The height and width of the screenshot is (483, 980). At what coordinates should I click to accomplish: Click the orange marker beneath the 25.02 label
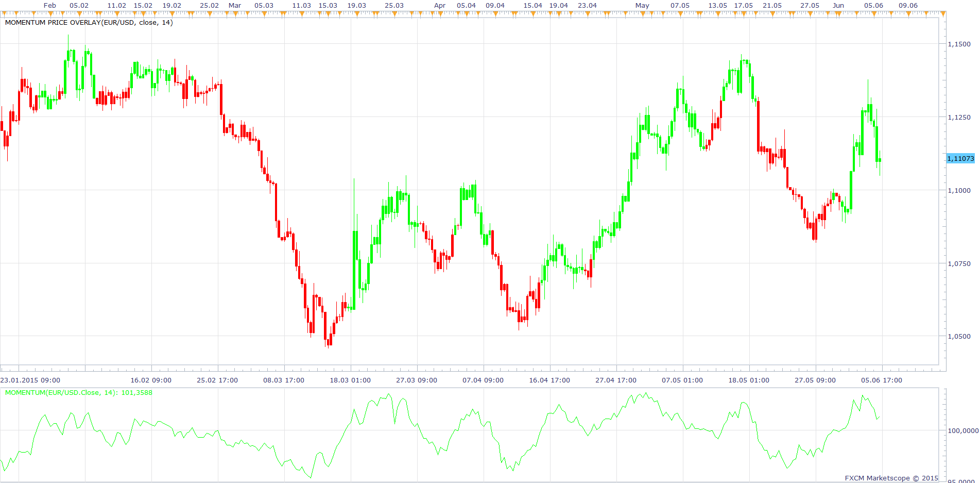click(x=210, y=13)
